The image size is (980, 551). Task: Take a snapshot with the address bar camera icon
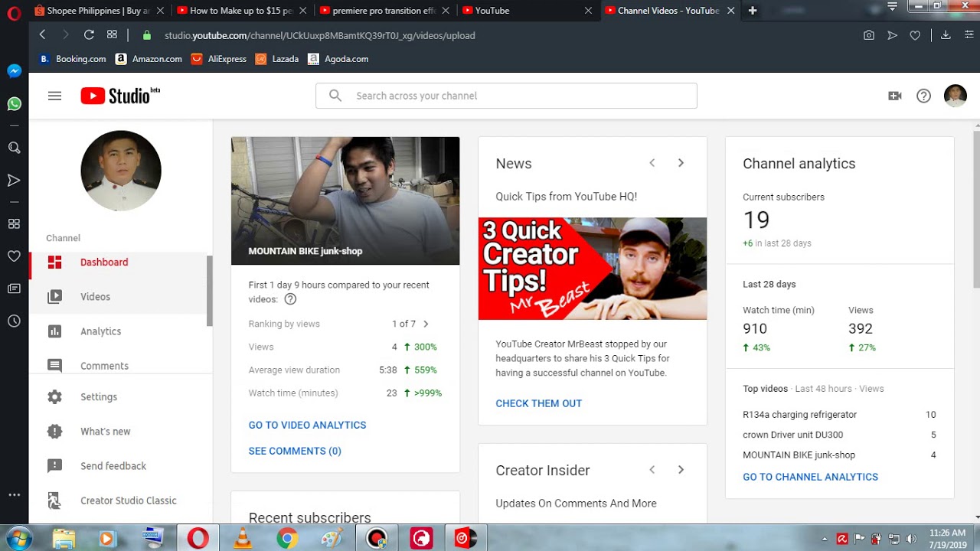(x=869, y=35)
